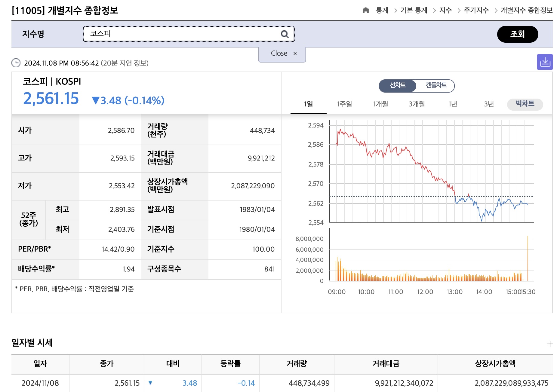This screenshot has width=557, height=392.
Task: Click the 52주 최고 value 2,891.35
Action: click(122, 210)
